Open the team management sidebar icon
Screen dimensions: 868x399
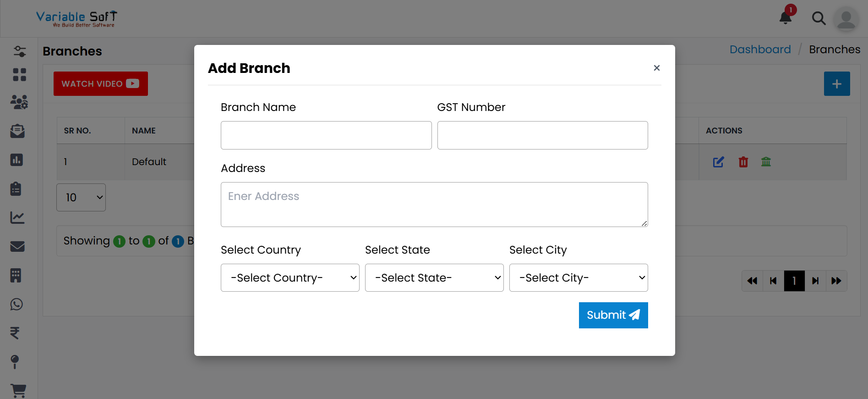pyautogui.click(x=19, y=102)
